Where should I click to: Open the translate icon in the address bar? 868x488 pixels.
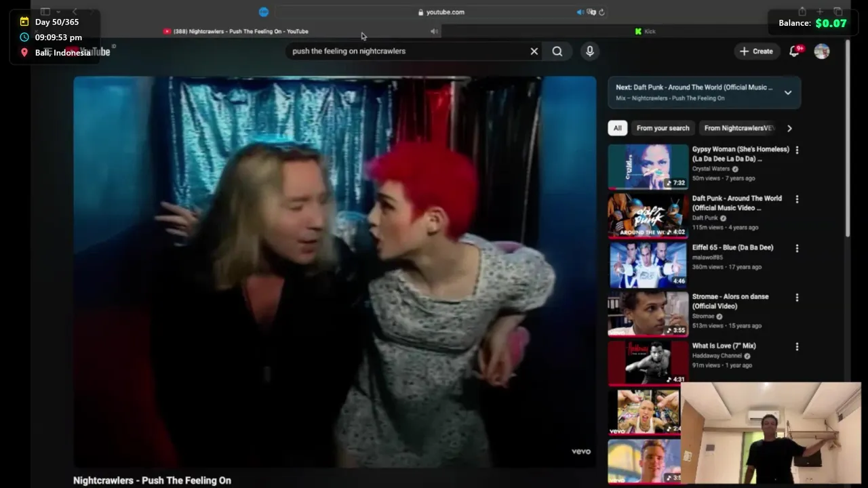point(591,12)
